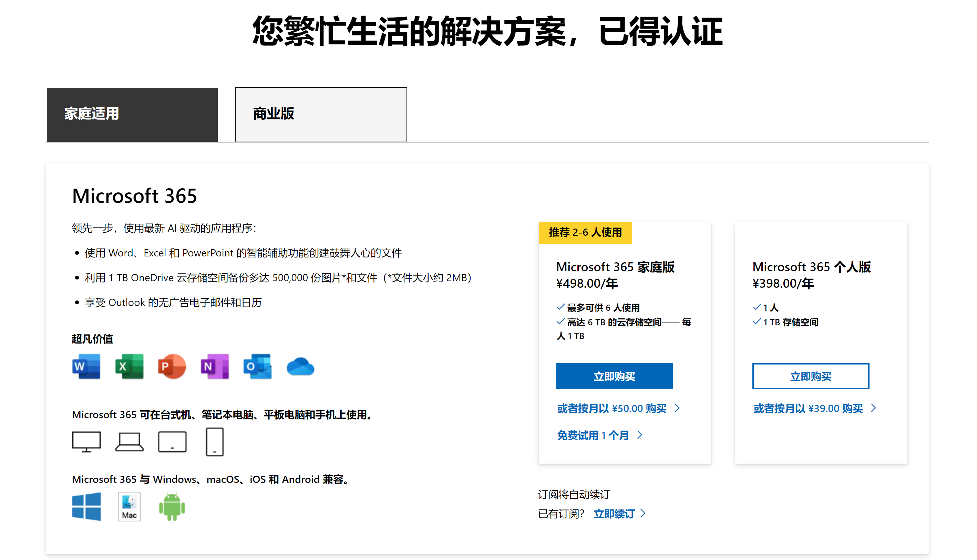This screenshot has height=560, width=977.
Task: Click the tablet device icon
Action: coord(172,442)
